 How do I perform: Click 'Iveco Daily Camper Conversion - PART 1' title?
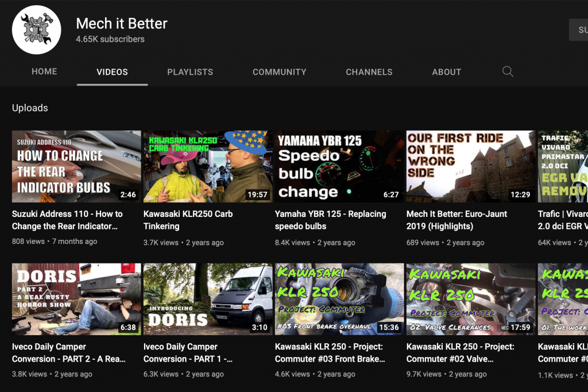coord(188,352)
